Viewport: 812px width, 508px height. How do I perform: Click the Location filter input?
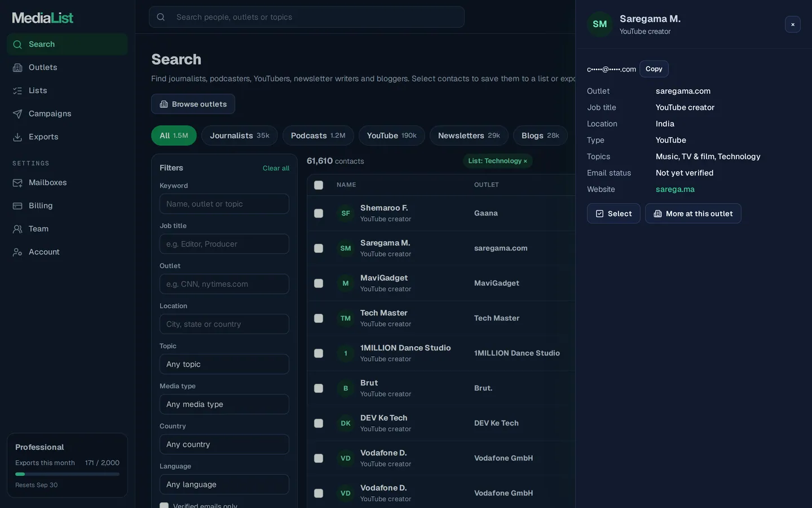tap(224, 324)
